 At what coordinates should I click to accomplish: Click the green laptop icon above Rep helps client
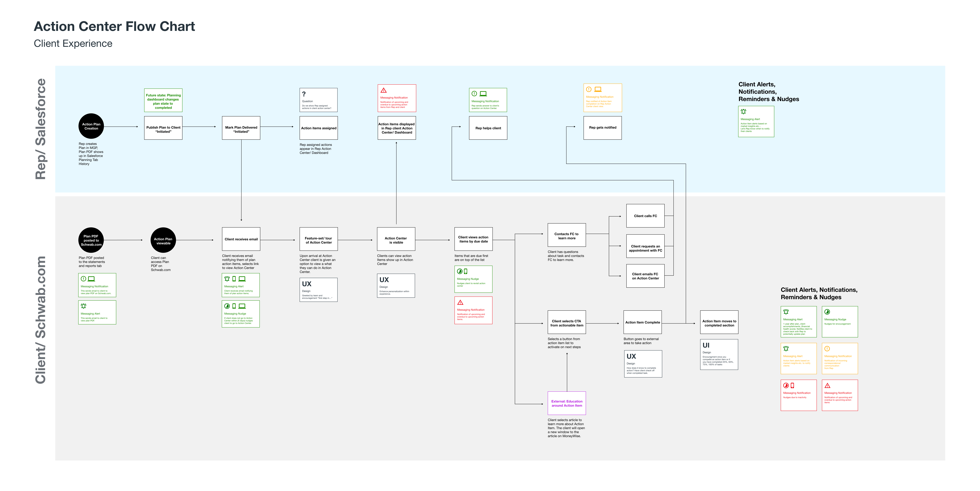coord(483,94)
